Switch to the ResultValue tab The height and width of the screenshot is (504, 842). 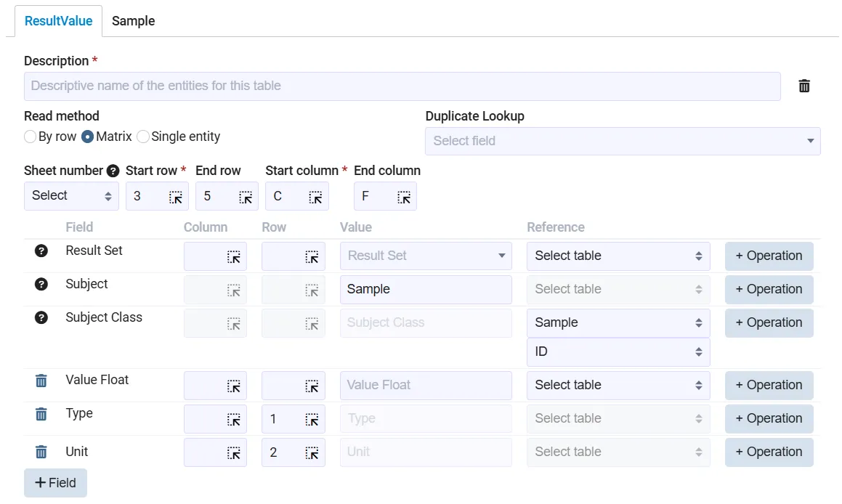click(x=58, y=21)
